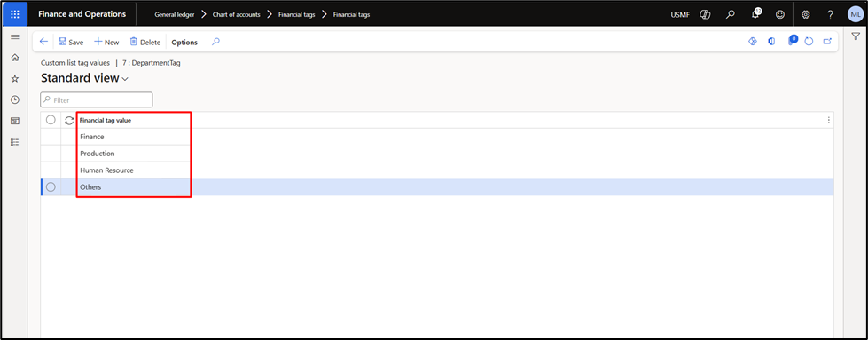Viewport: 868px width, 340px height.
Task: Click the Home icon in left sidebar
Action: coord(15,58)
